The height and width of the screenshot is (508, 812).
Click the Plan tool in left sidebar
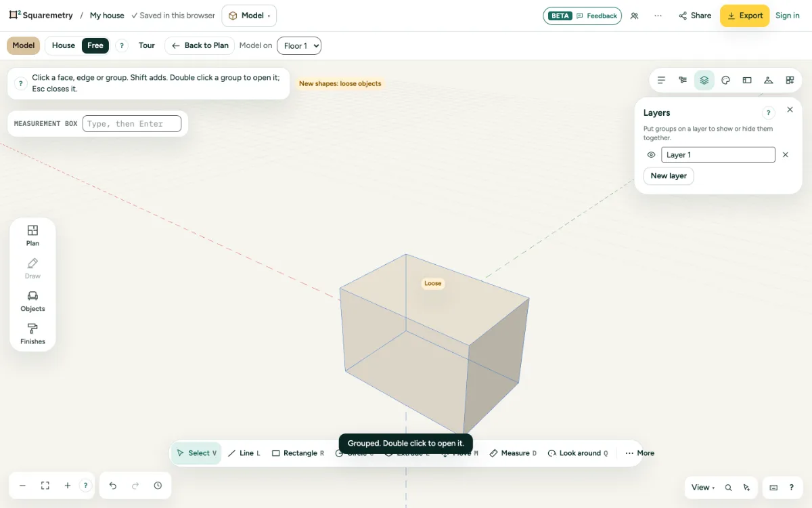pos(32,236)
